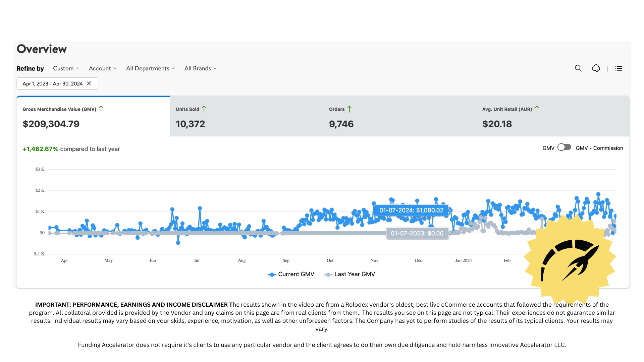Open the list view menu icon
Screen dimensions: 644x362
click(x=619, y=68)
